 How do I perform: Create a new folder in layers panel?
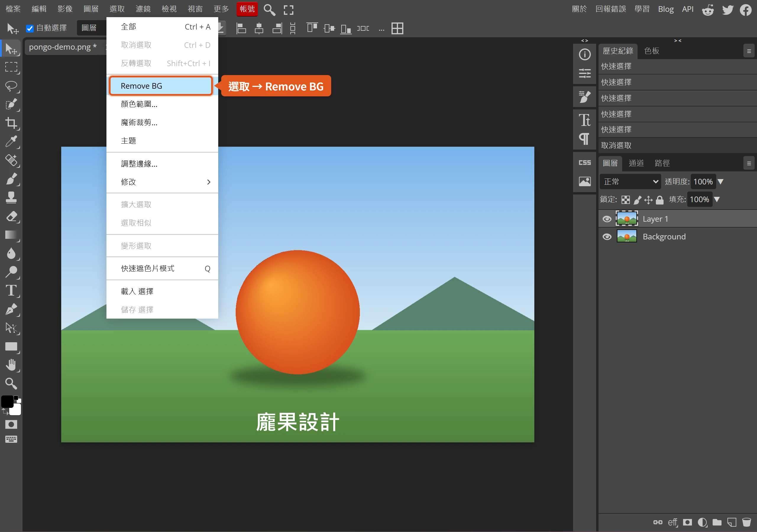[x=717, y=522]
